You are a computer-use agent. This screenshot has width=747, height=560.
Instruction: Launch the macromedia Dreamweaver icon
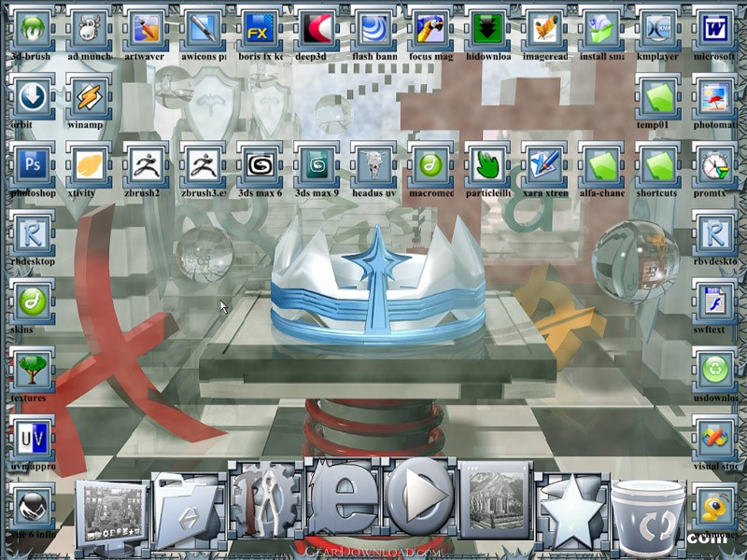click(430, 165)
